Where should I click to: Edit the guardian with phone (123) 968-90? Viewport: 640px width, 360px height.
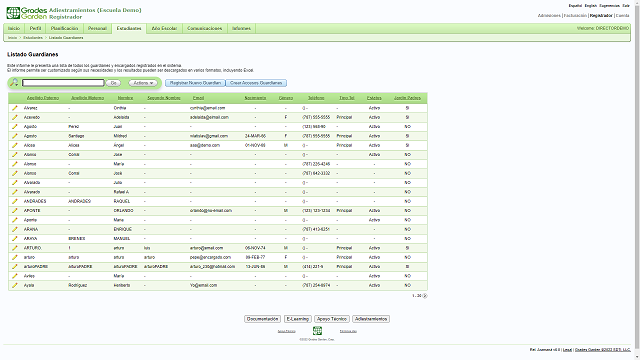pos(15,127)
